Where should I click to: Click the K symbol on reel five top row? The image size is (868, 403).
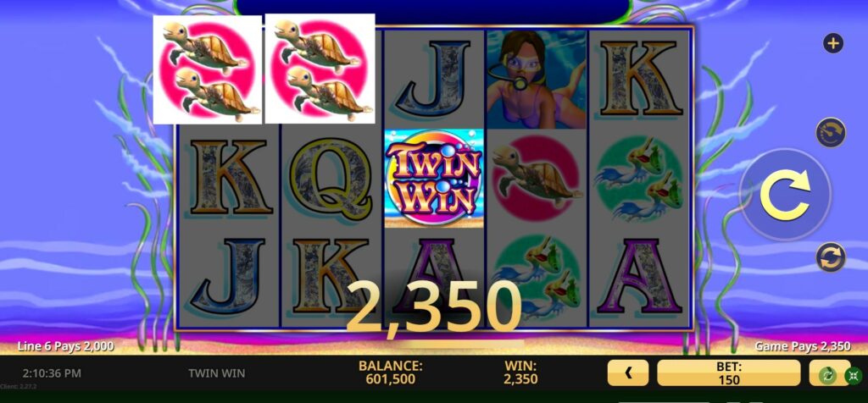click(639, 79)
